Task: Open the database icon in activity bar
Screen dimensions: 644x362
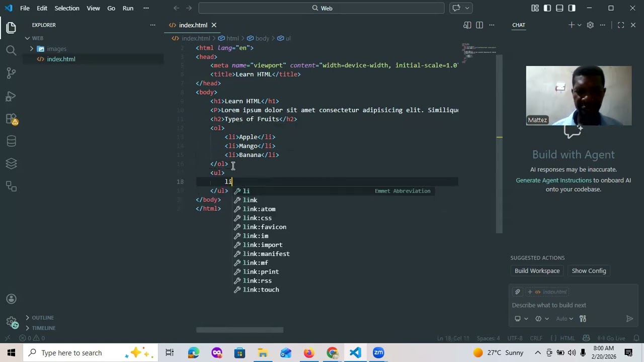Action: point(11,141)
